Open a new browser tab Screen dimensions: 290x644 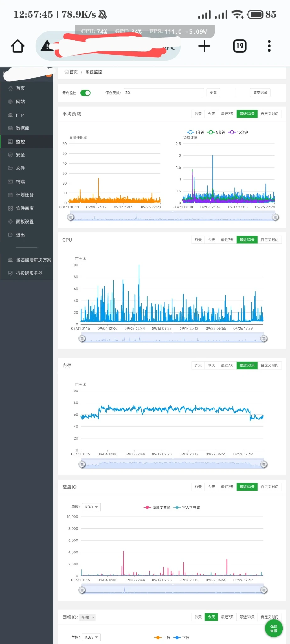click(204, 46)
